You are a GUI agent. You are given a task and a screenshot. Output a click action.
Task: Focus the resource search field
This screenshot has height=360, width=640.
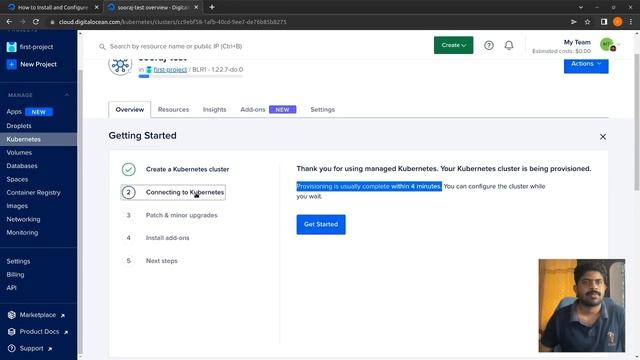tap(261, 47)
